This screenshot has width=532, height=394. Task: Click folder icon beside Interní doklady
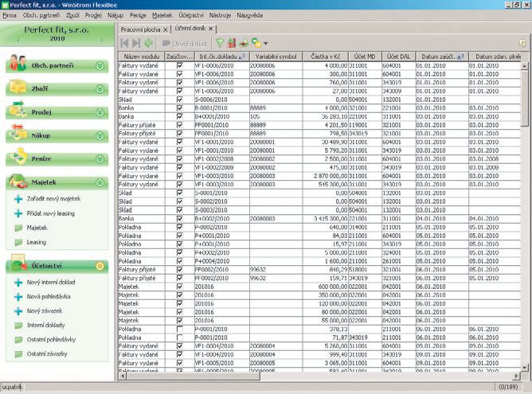pos(18,326)
